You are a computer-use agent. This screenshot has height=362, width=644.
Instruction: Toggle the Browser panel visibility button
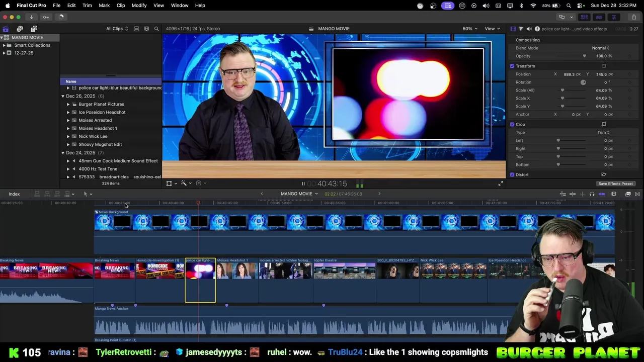(x=584, y=17)
